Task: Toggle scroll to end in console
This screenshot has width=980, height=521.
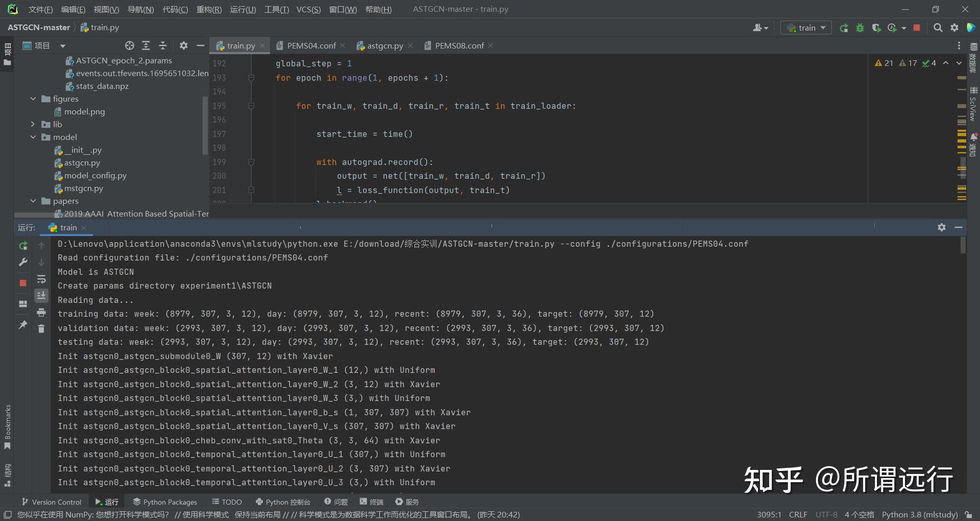Action: (x=41, y=295)
